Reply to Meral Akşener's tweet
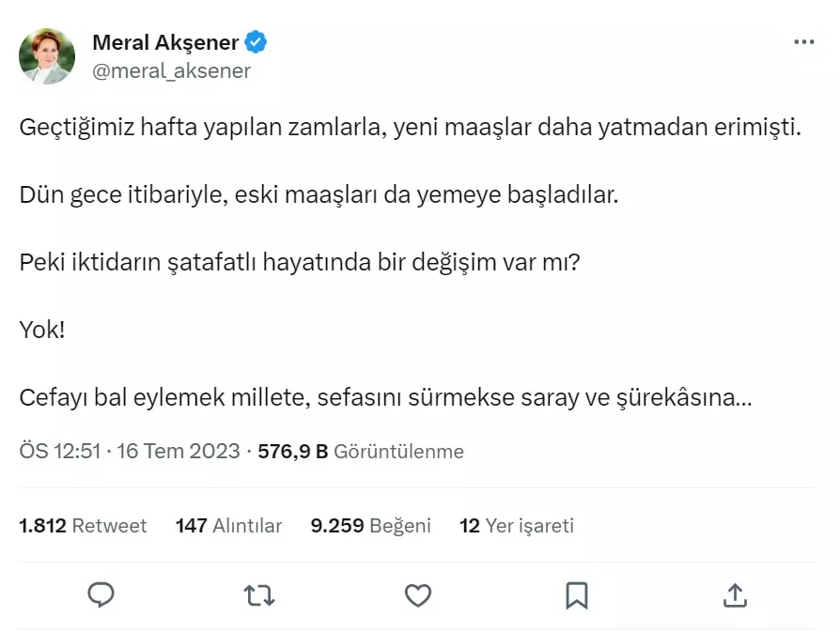 pyautogui.click(x=101, y=595)
